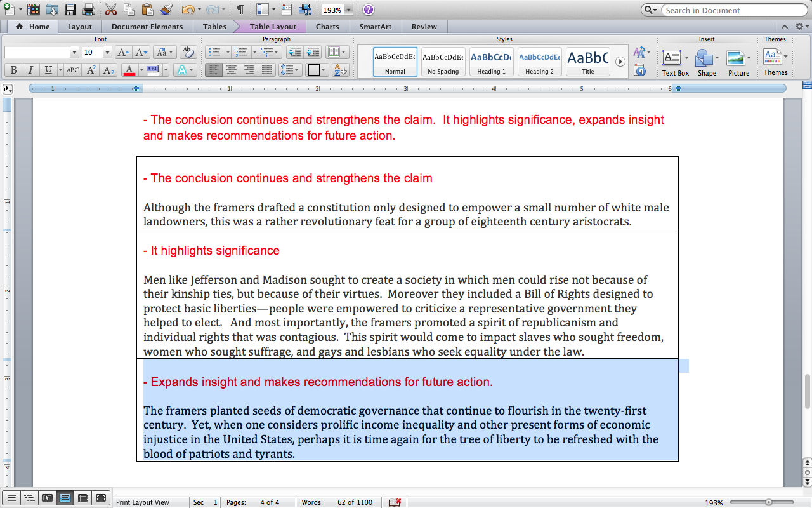812x508 pixels.
Task: Select the Format Painter brush icon
Action: [166, 10]
